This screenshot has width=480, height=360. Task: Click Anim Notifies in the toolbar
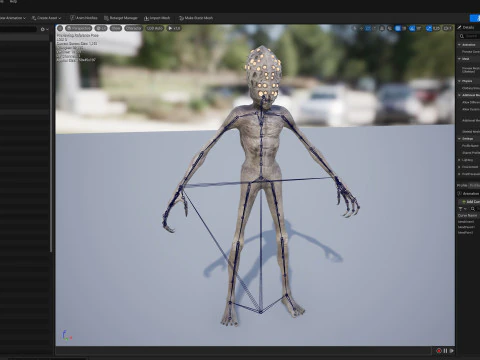pyautogui.click(x=84, y=18)
